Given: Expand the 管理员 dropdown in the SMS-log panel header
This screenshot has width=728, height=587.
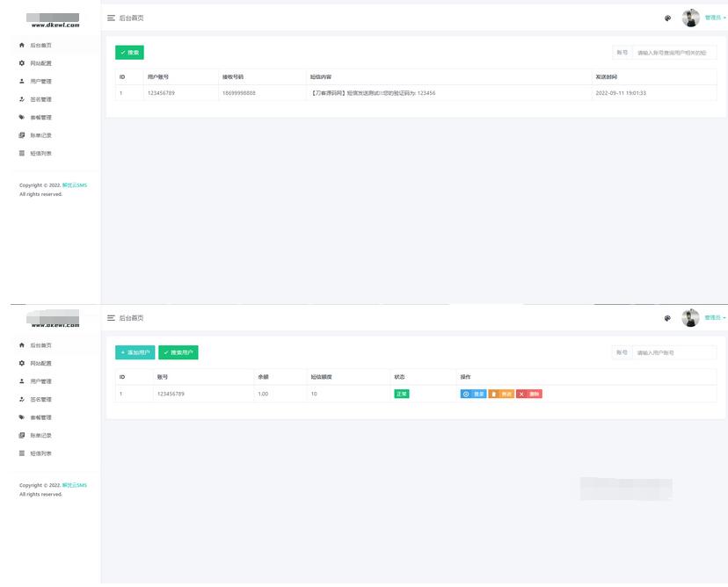Looking at the screenshot, I should (x=715, y=18).
